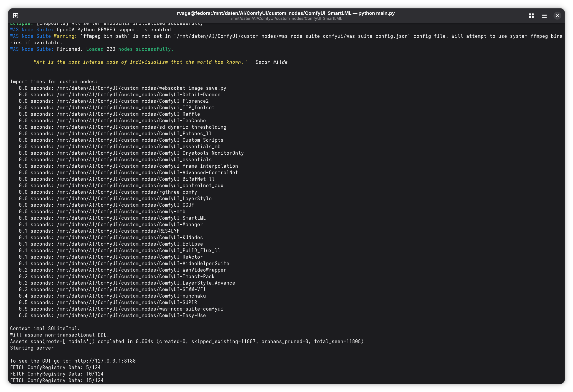
Task: Click the ComfyUI-Easy-Use path at 6.0 seconds
Action: pos(131,316)
